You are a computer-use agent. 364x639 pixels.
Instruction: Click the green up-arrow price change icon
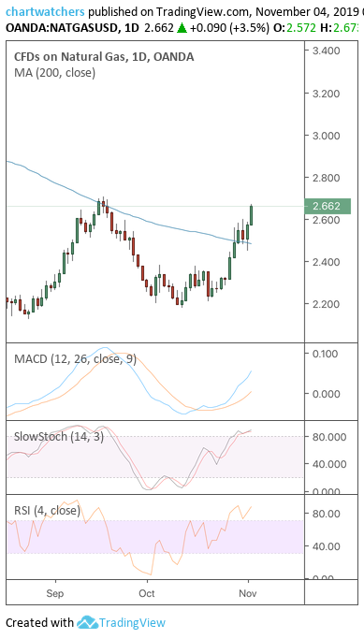point(182,28)
